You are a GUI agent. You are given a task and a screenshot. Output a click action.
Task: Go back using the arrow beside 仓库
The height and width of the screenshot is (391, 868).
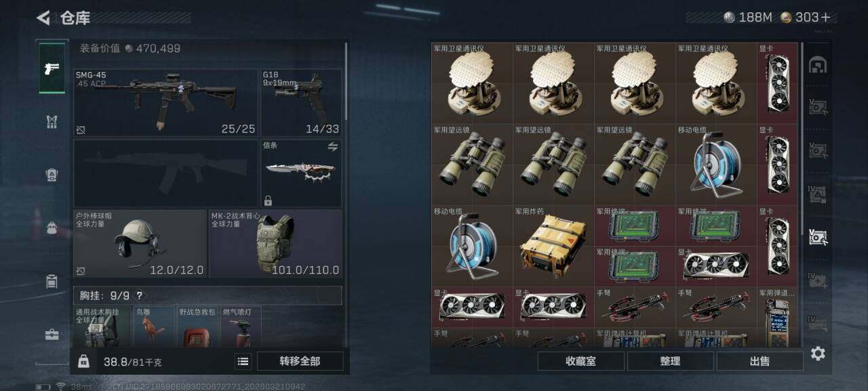pyautogui.click(x=43, y=18)
